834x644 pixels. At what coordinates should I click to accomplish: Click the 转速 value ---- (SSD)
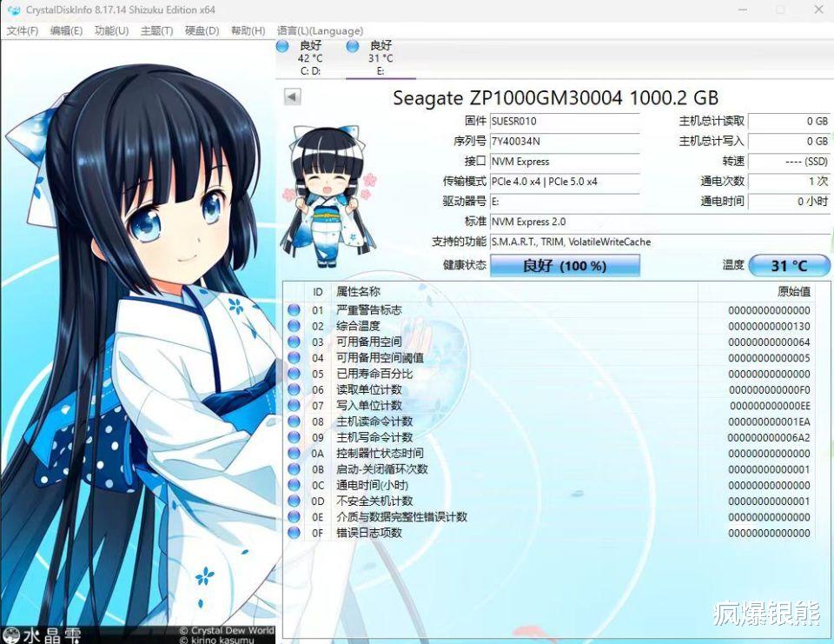[x=789, y=162]
